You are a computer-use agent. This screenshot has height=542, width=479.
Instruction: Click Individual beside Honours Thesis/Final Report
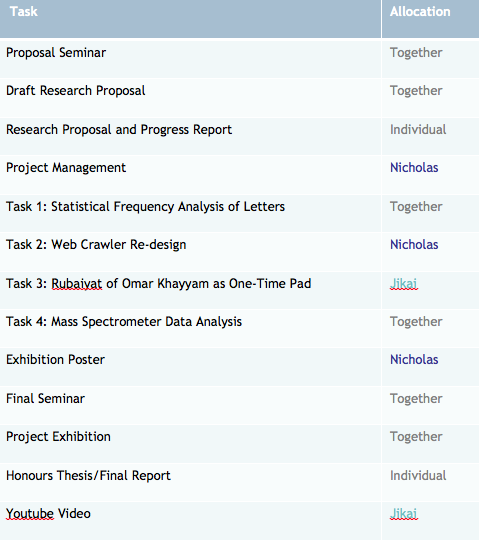click(418, 476)
